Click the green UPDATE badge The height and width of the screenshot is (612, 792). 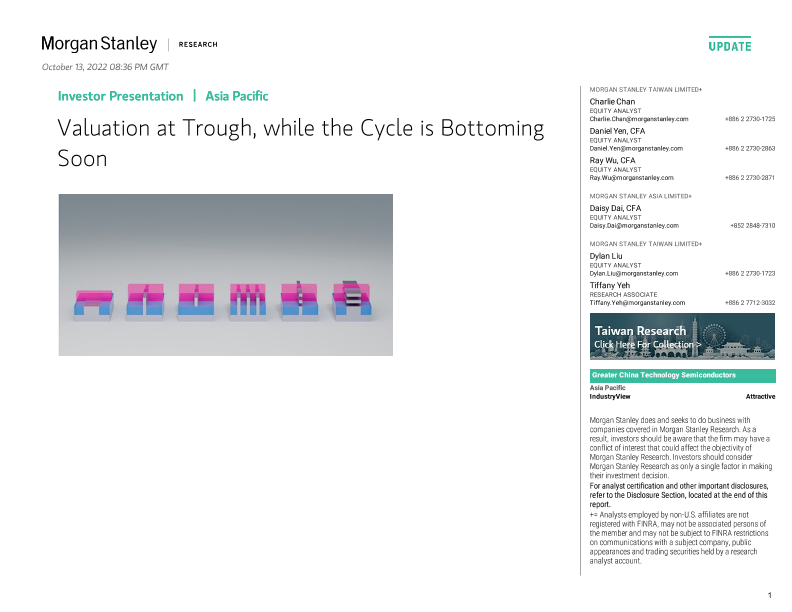pos(730,46)
